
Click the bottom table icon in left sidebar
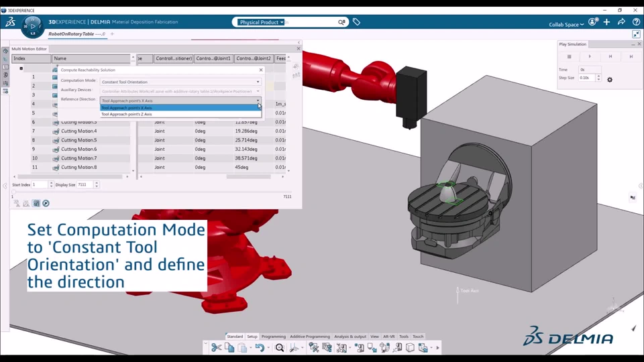pos(5,90)
